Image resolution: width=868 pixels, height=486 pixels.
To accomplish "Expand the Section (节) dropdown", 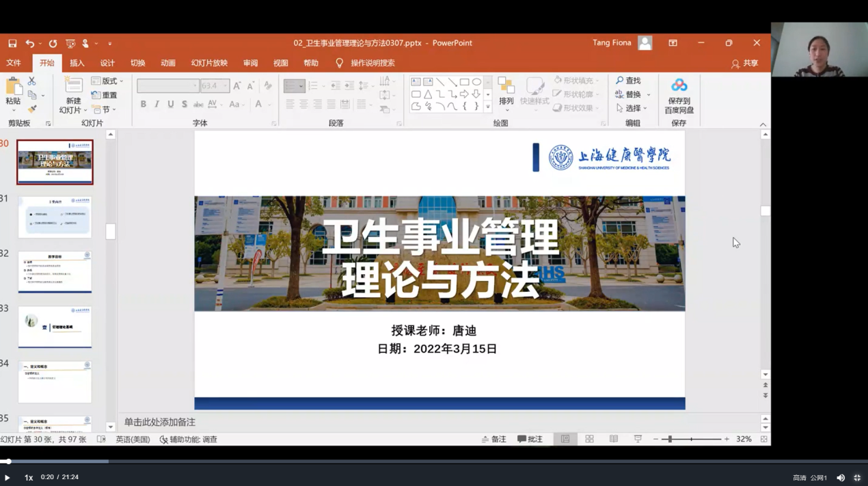I will pos(105,109).
